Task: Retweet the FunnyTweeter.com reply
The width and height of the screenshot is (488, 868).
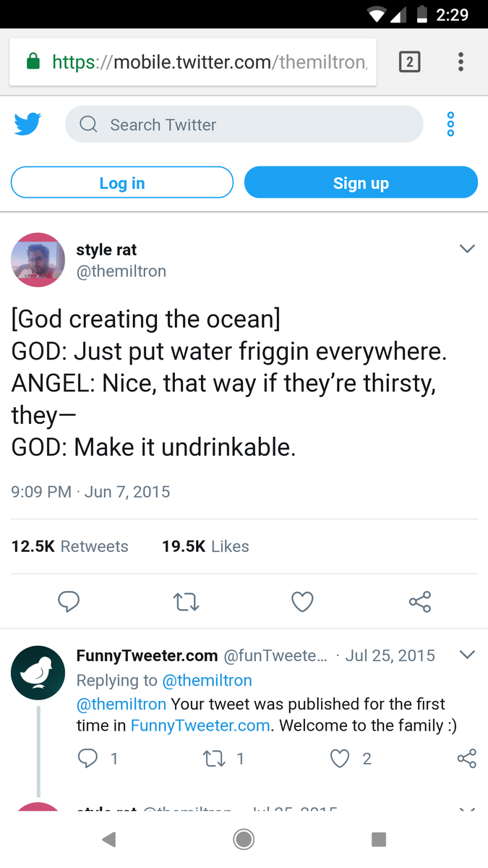Action: coord(214,758)
